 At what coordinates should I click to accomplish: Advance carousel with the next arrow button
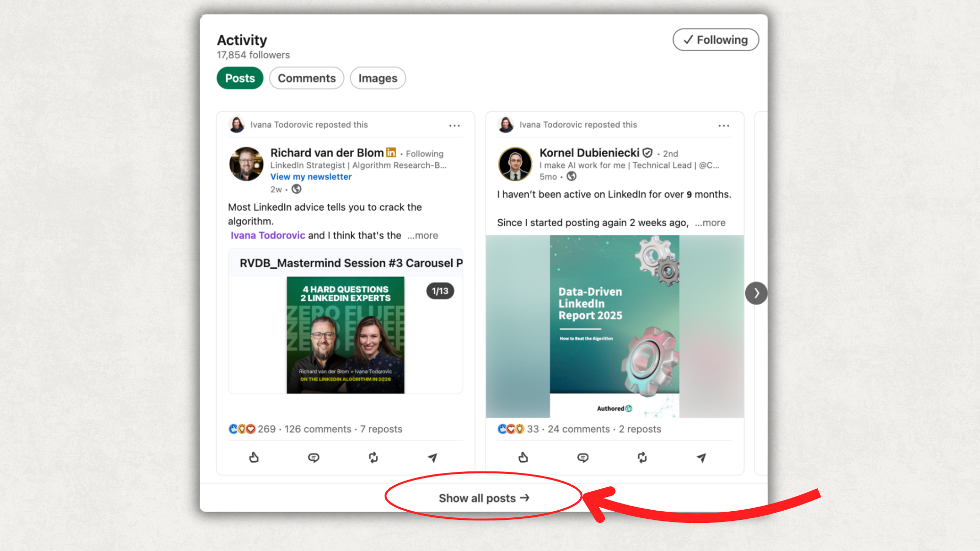[756, 293]
